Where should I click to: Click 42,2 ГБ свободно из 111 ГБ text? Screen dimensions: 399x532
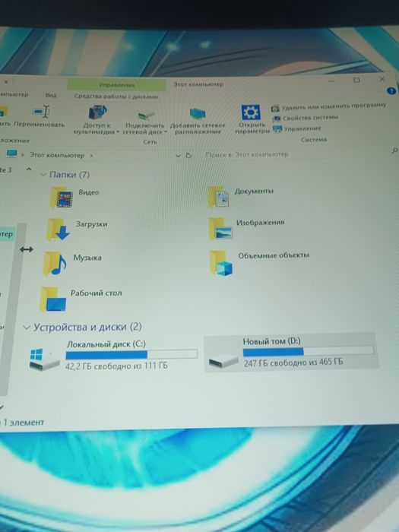116,366
